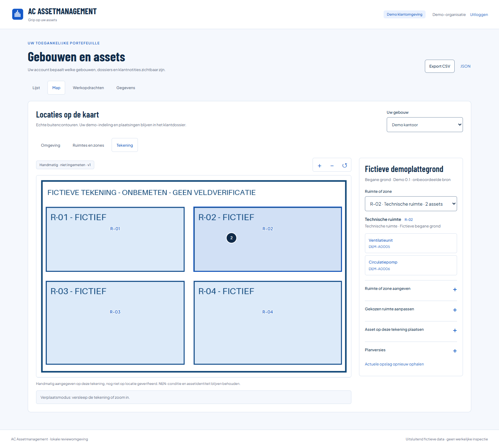Expand 'Ruimte of zone aangeven' section
499x448 pixels.
411,289
